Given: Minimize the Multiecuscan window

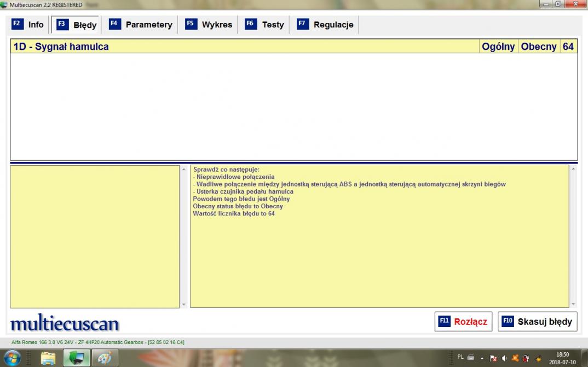Looking at the screenshot, I should (546, 4).
